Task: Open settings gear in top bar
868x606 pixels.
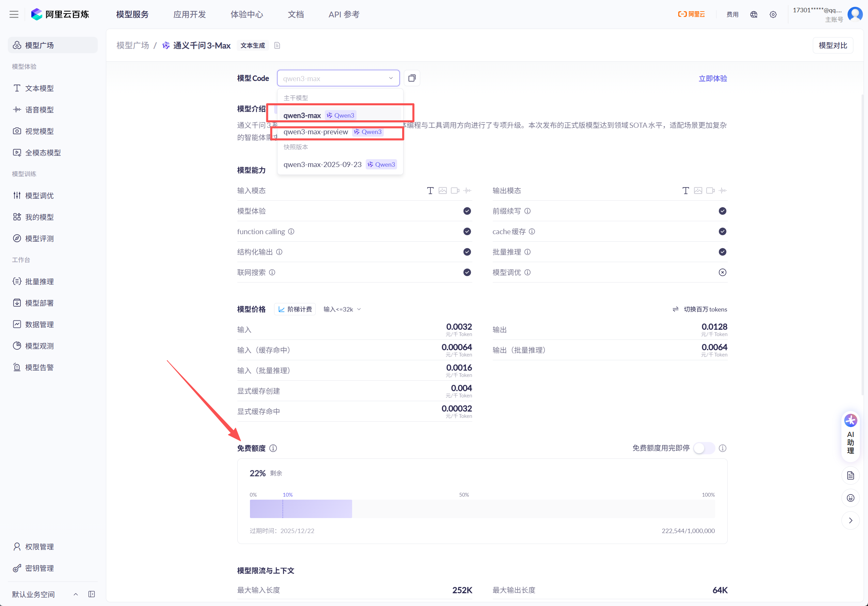Action: click(x=773, y=14)
